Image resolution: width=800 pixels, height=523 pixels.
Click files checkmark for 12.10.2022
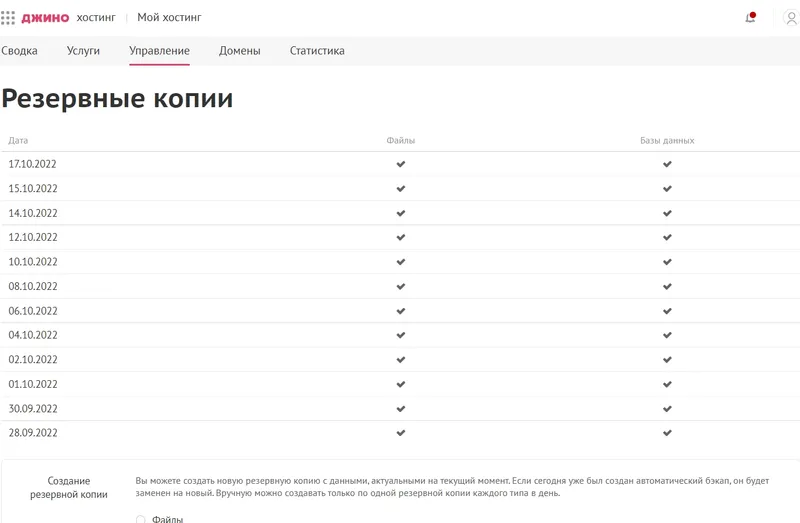click(x=401, y=237)
